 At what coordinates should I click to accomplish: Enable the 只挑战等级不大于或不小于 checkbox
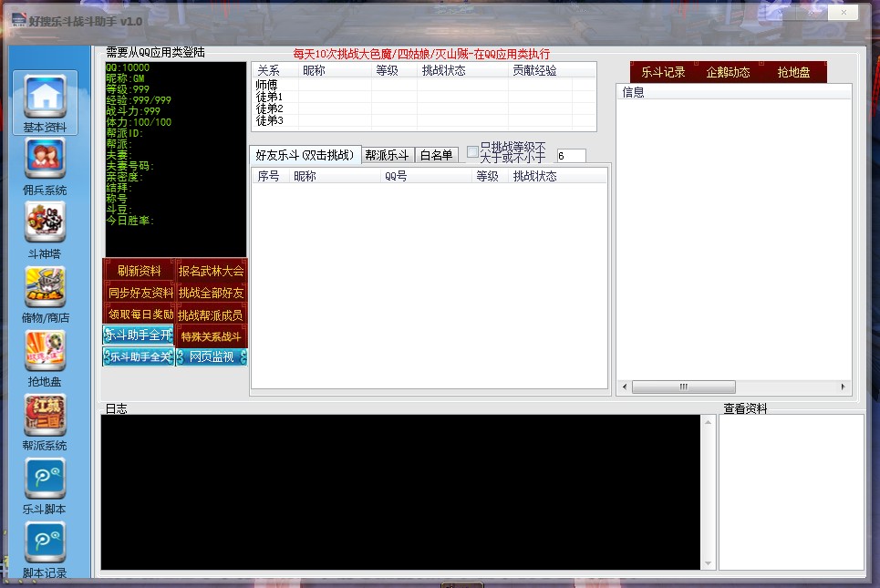click(472, 151)
